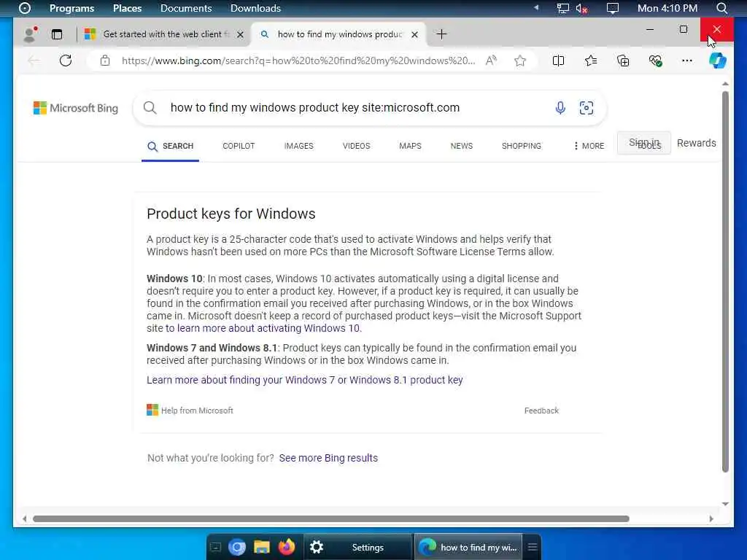Viewport: 747px width, 560px height.
Task: Launch Firefox from the taskbar
Action: tap(286, 547)
